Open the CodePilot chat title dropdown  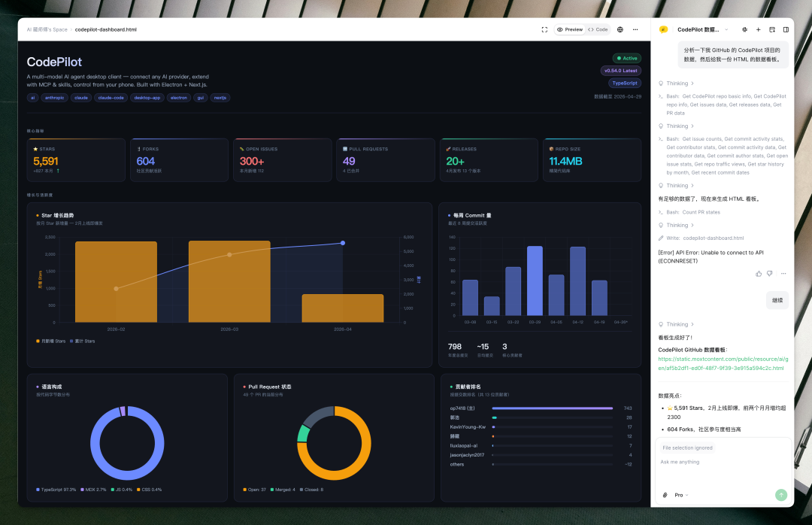pos(703,29)
